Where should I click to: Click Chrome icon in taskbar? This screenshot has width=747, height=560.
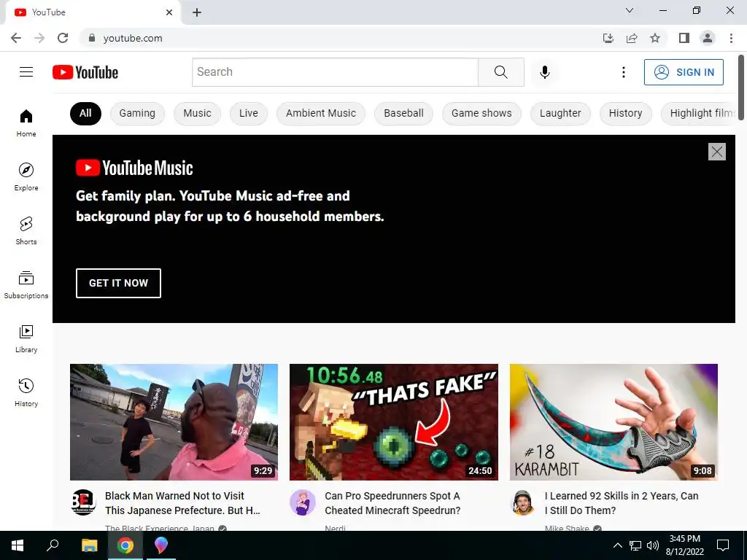(x=125, y=545)
